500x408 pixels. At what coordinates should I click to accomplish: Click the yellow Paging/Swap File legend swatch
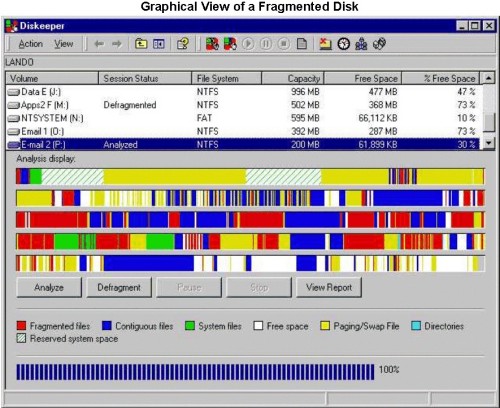tap(325, 326)
